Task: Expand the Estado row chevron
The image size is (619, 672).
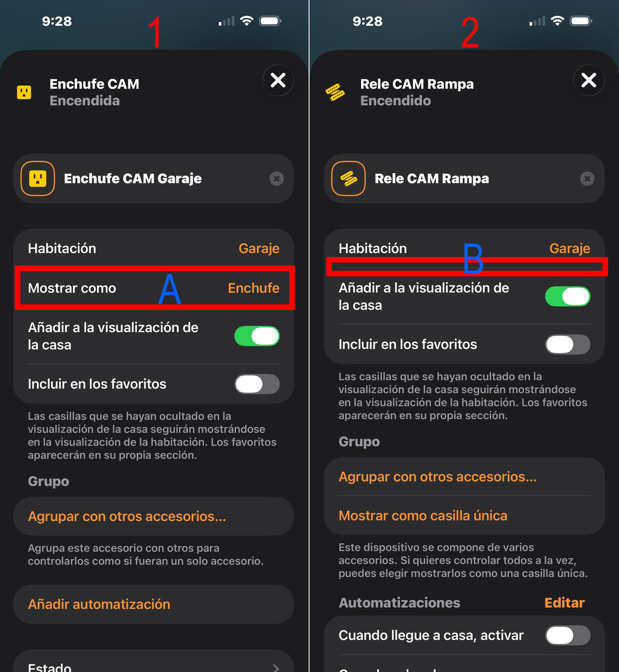Action: point(276,667)
